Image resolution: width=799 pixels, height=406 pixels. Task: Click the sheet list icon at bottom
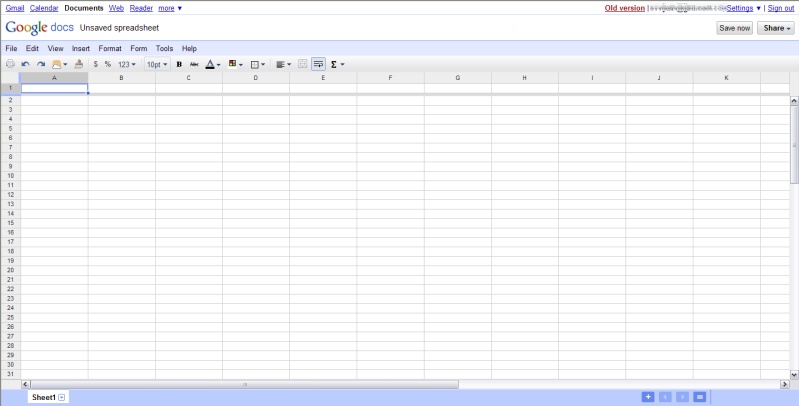pyautogui.click(x=700, y=397)
